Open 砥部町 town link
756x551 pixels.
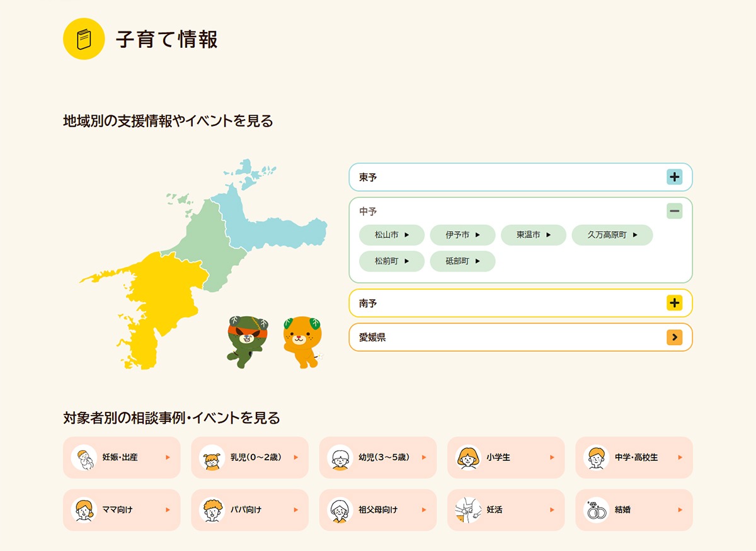(462, 261)
